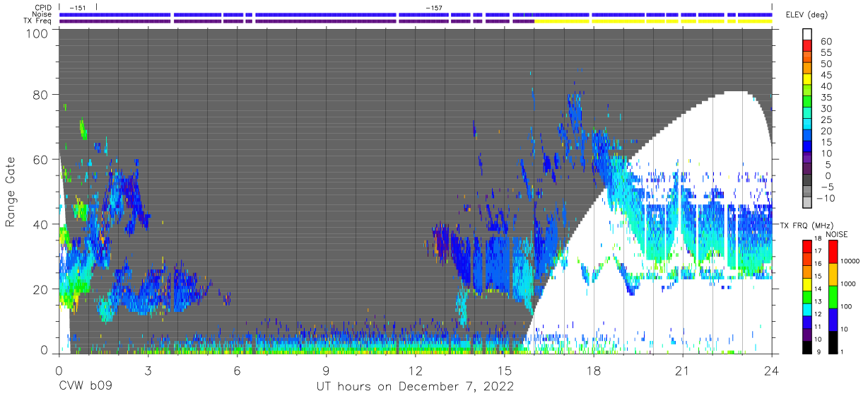Click the 'ELEV (deg)' colorbar title
Image resolution: width=868 pixels, height=401 pixels.
tap(807, 15)
